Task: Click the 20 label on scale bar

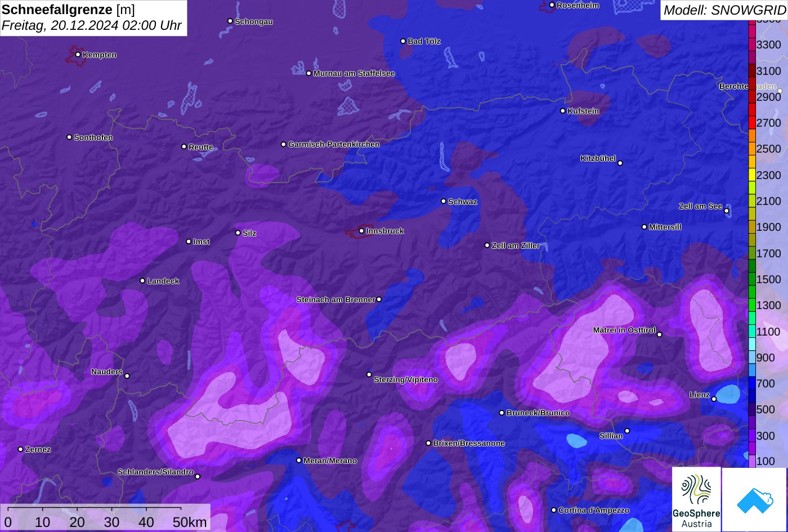Action: (x=77, y=522)
